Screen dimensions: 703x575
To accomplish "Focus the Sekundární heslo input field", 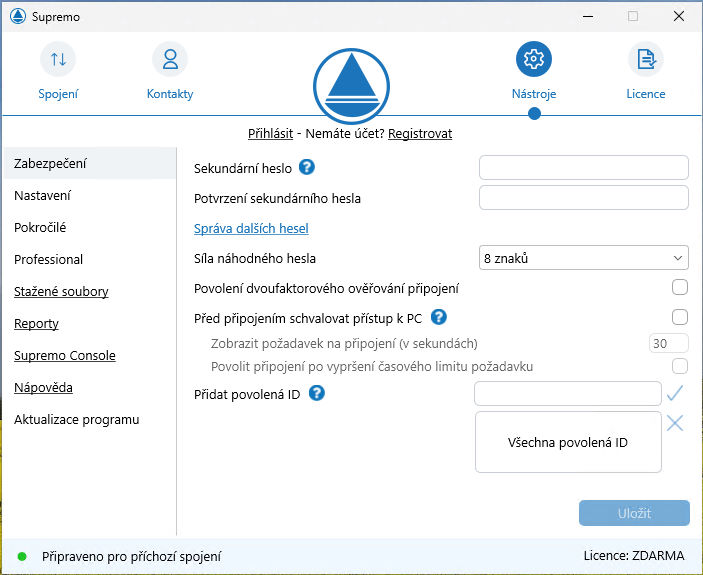I will [584, 167].
